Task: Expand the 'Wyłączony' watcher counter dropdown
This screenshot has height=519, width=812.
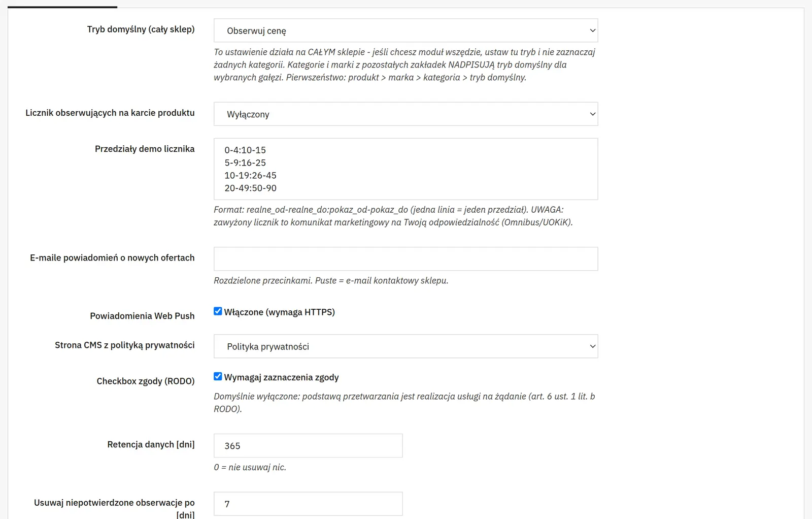Action: coord(405,114)
